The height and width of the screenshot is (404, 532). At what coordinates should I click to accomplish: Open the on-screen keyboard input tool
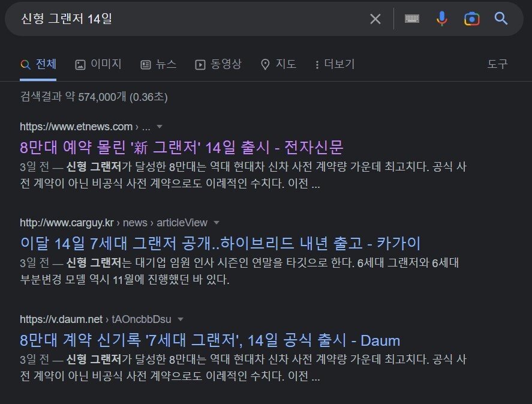pyautogui.click(x=412, y=19)
